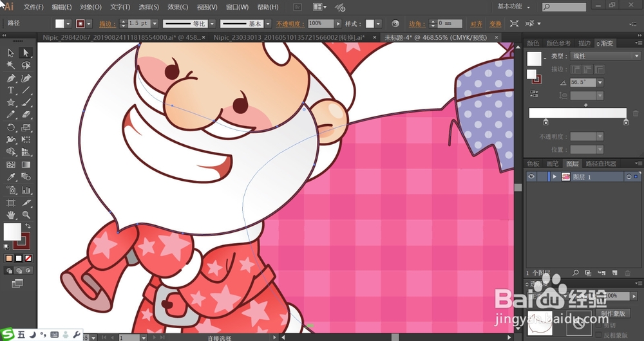Set paint mode to Color
The height and width of the screenshot is (341, 644).
9,259
